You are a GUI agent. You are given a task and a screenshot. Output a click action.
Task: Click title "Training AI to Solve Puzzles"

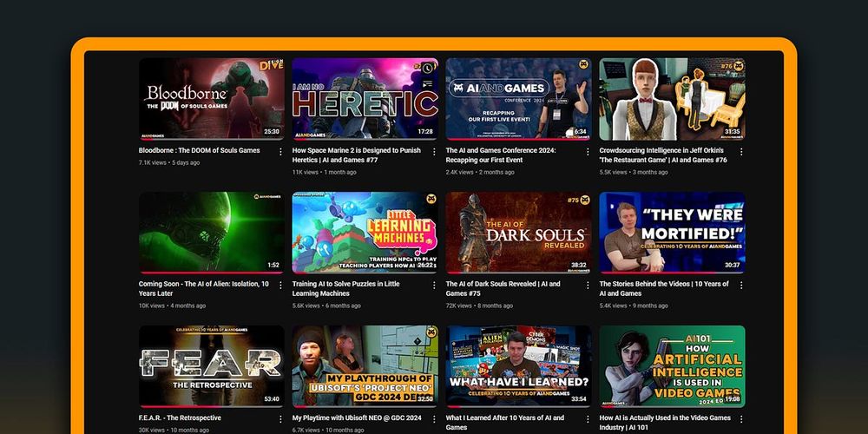[x=346, y=288]
